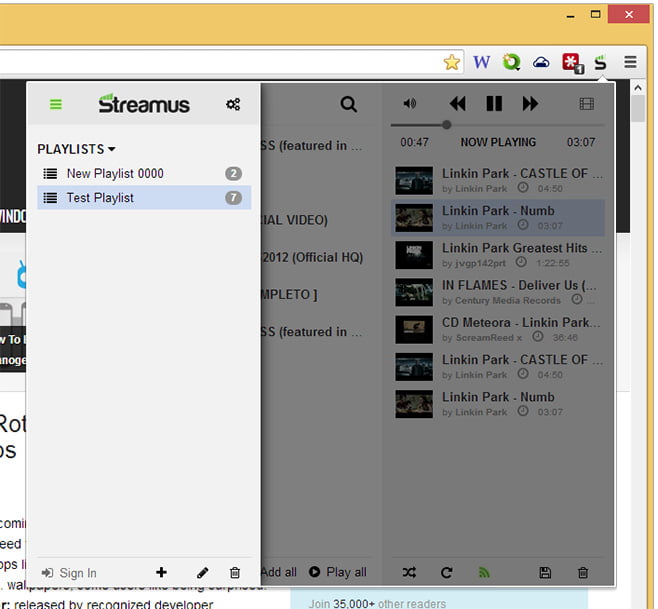This screenshot has height=609, width=658.
Task: Open the Chrome menu button
Action: pyautogui.click(x=630, y=62)
